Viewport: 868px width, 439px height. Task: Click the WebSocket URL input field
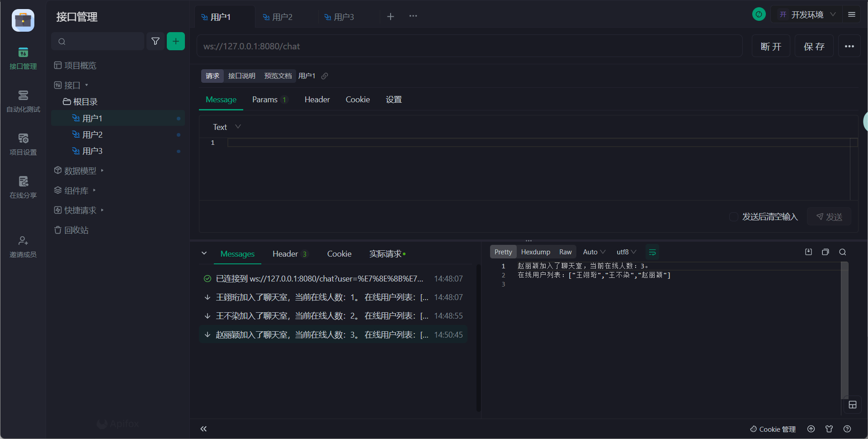tap(452, 46)
